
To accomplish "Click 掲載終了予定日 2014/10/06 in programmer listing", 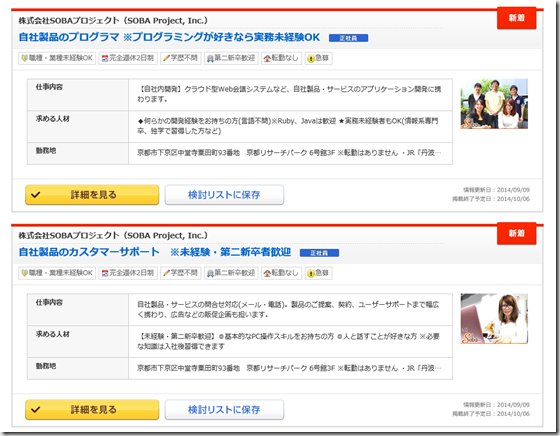I will pos(491,199).
